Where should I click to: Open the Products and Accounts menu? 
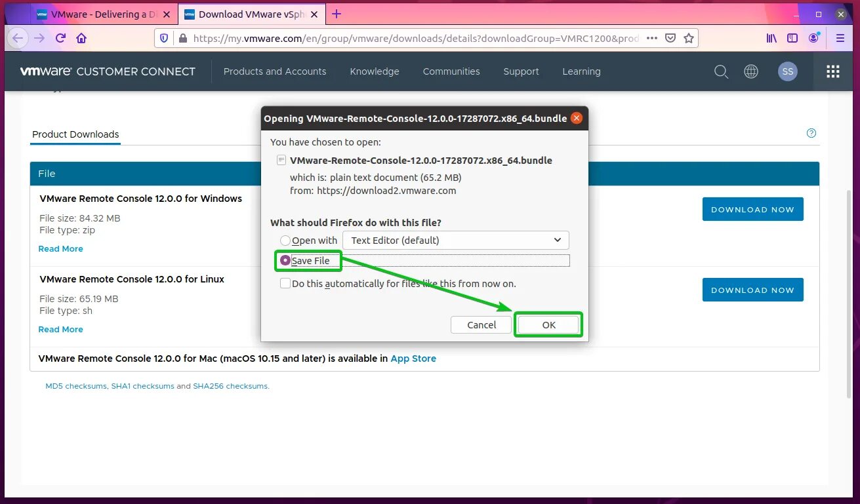[x=275, y=71]
